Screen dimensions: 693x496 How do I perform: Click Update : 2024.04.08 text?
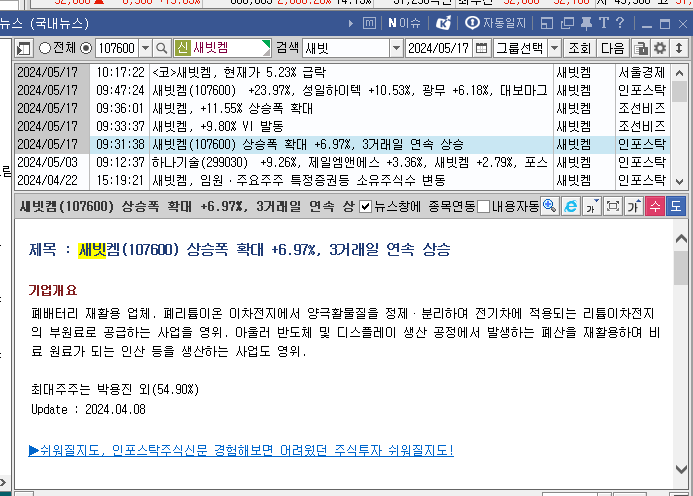click(88, 409)
